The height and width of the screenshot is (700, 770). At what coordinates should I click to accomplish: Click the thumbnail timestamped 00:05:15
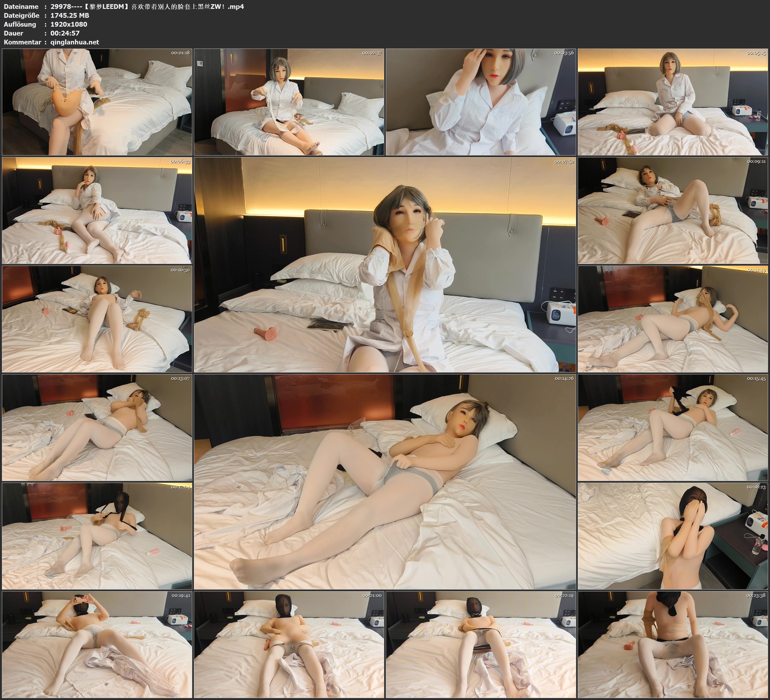coord(673,102)
